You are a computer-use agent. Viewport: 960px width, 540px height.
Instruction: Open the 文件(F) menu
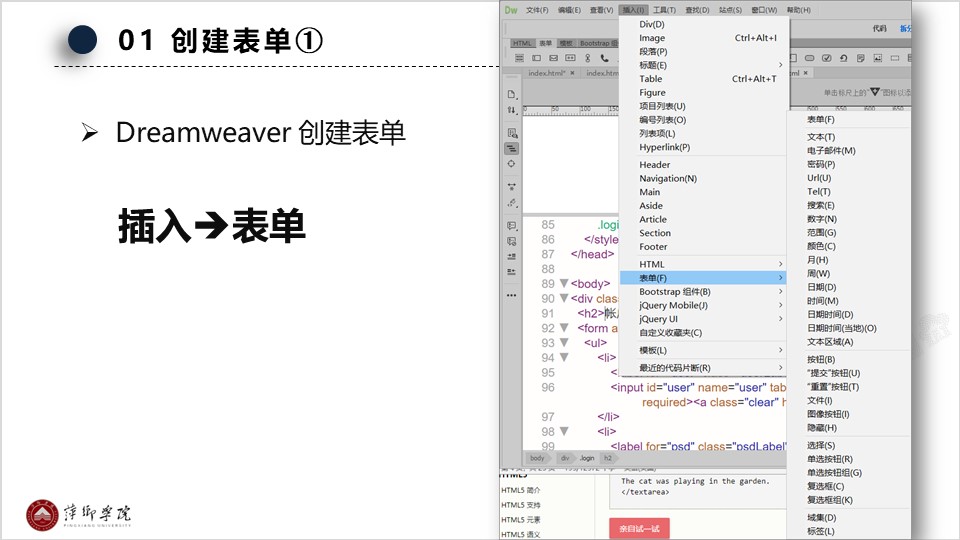pos(537,10)
